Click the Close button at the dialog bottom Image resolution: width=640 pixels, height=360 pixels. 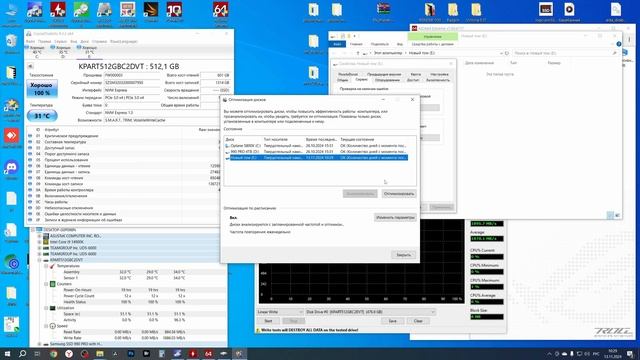click(x=403, y=255)
